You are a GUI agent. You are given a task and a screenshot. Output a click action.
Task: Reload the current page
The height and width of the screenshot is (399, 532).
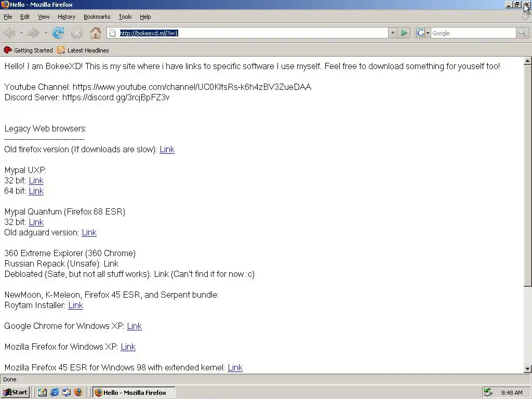58,33
